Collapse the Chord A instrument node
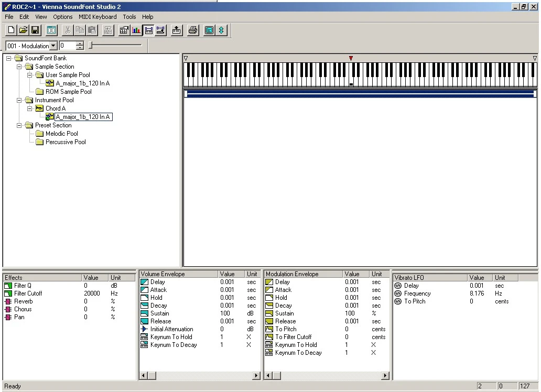This screenshot has height=392, width=541. coord(30,108)
